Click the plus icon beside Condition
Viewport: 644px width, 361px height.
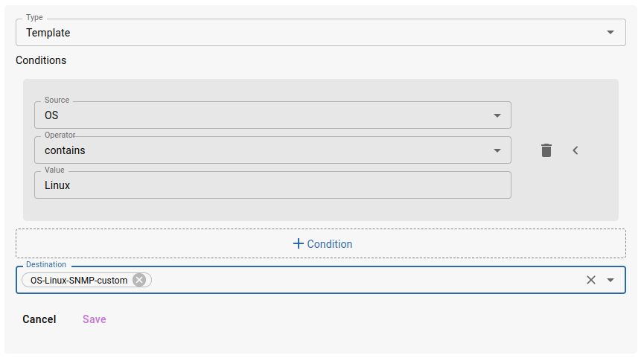299,243
